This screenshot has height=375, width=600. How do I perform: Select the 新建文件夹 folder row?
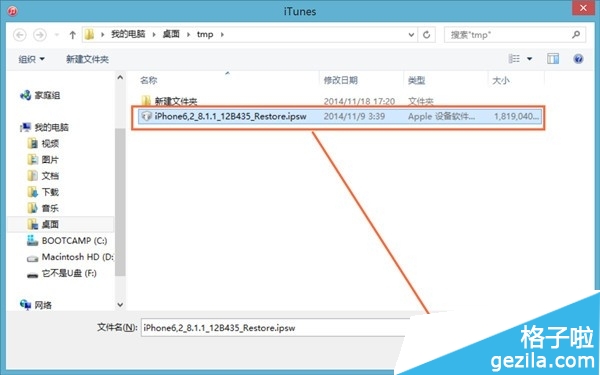coord(339,101)
